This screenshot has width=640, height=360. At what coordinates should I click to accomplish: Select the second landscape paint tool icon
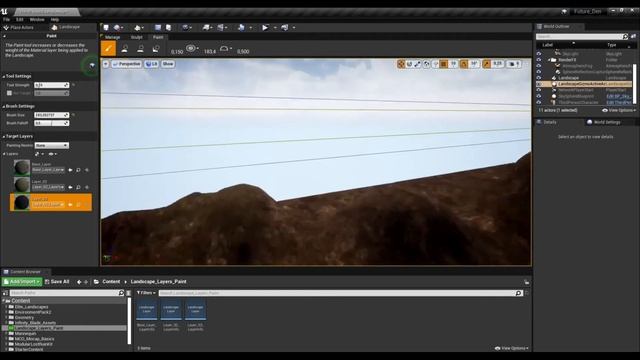(124, 49)
